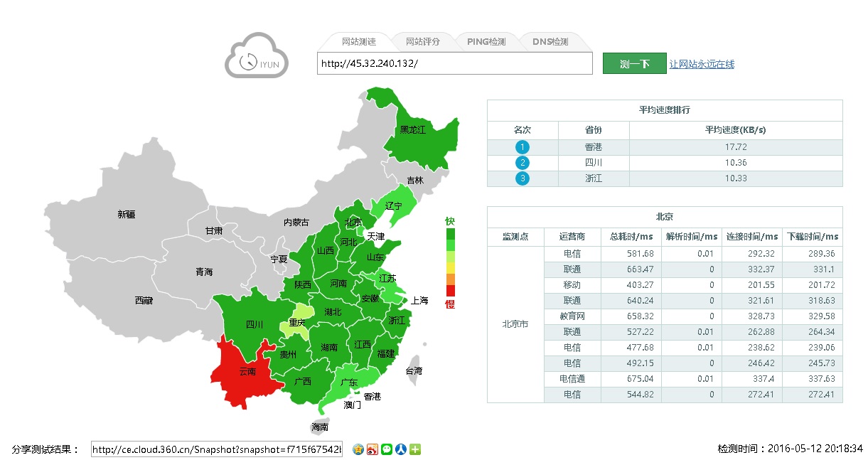Image resolution: width=868 pixels, height=460 pixels.
Task: Share the result on Sina Weibo
Action: click(x=373, y=449)
